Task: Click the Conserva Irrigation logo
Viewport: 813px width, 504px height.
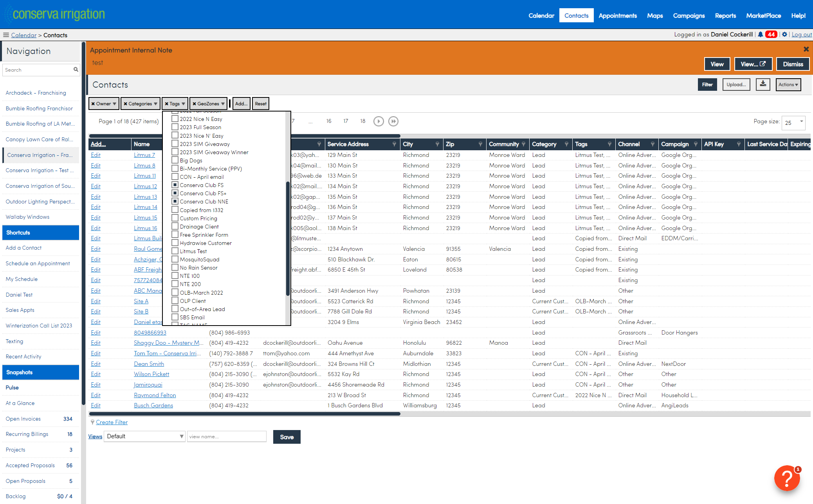Action: pyautogui.click(x=55, y=14)
